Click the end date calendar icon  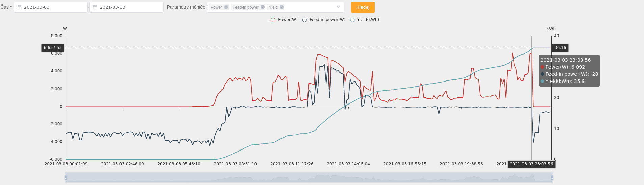point(95,7)
